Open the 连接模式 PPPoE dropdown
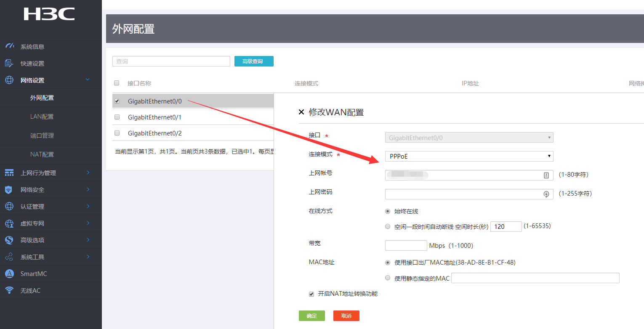Image resolution: width=644 pixels, height=329 pixels. (x=469, y=157)
